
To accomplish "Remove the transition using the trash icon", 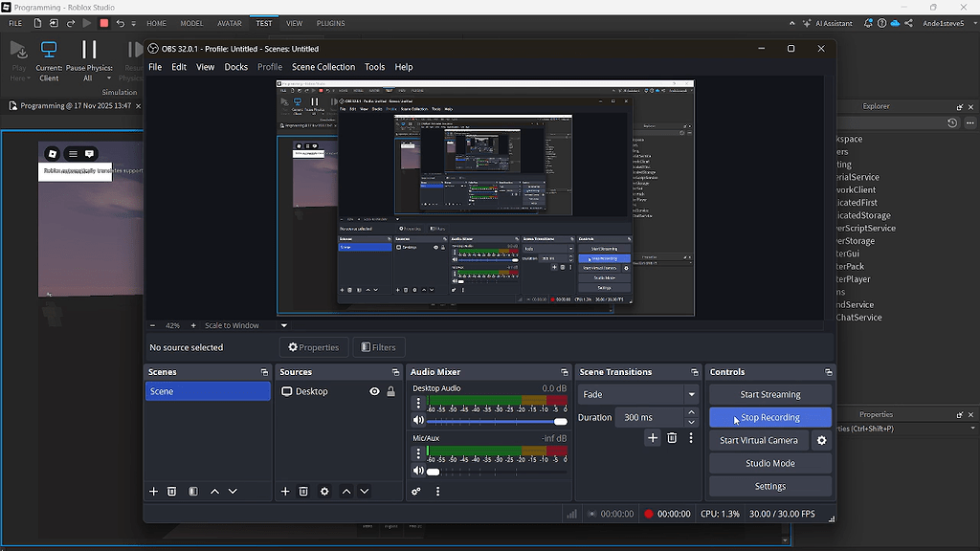I will [x=672, y=438].
